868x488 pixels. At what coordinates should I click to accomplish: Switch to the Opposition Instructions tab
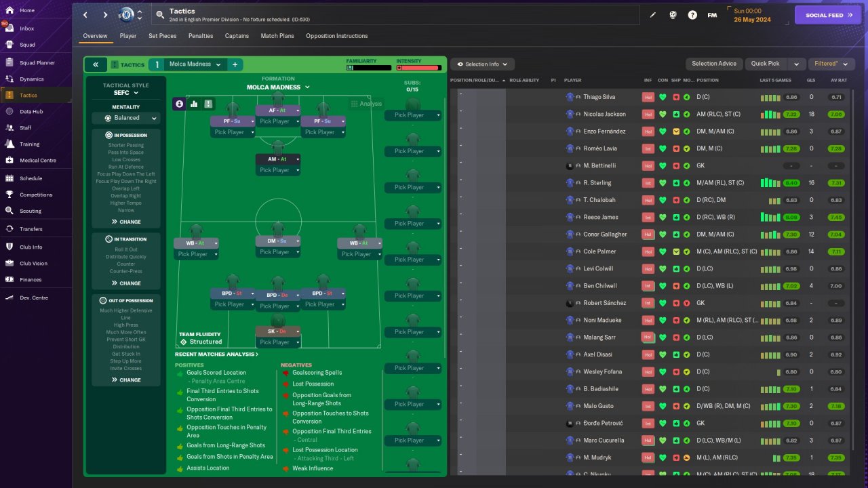(336, 36)
